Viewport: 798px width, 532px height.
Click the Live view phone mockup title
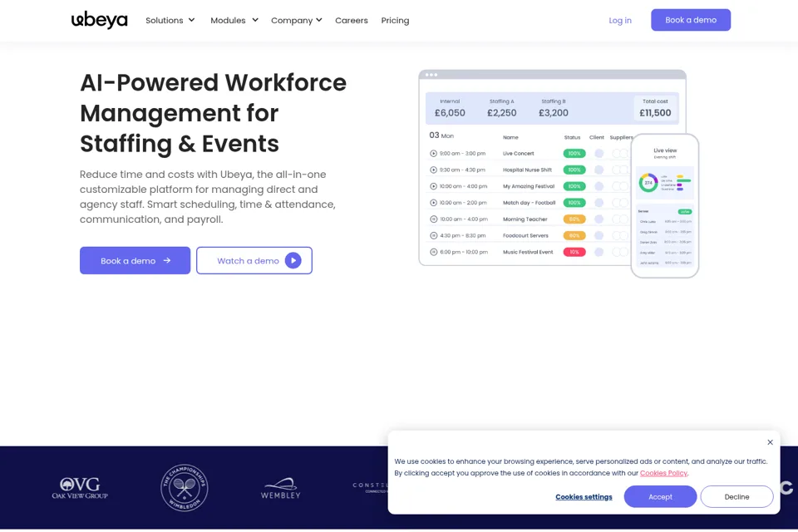coord(665,150)
